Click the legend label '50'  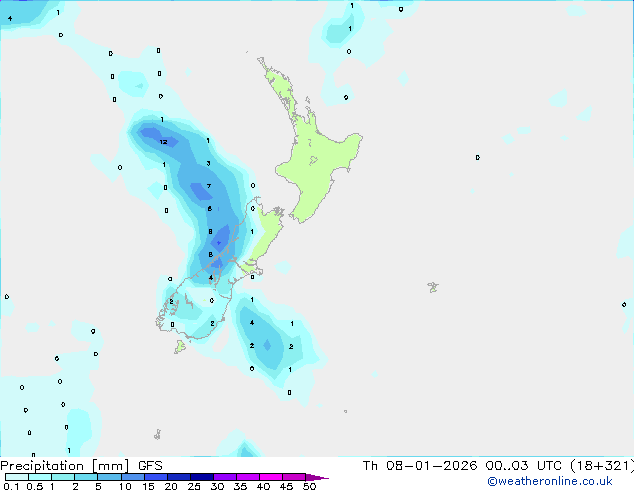[x=309, y=486]
